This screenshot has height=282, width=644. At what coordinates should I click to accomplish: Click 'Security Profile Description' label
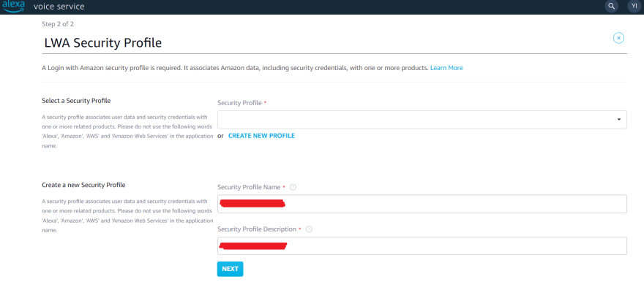[257, 229]
